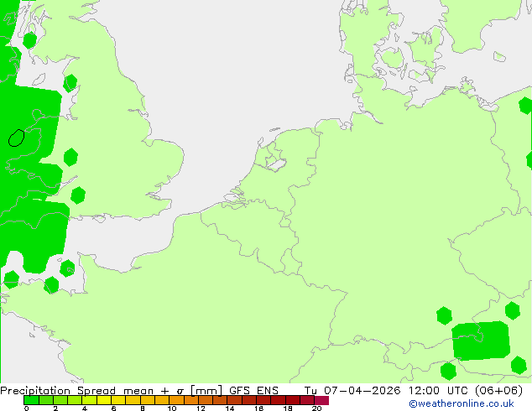532x411 pixels.
Task: Select the 10–11 mm orange legend swatch
Action: pyautogui.click(x=176, y=400)
